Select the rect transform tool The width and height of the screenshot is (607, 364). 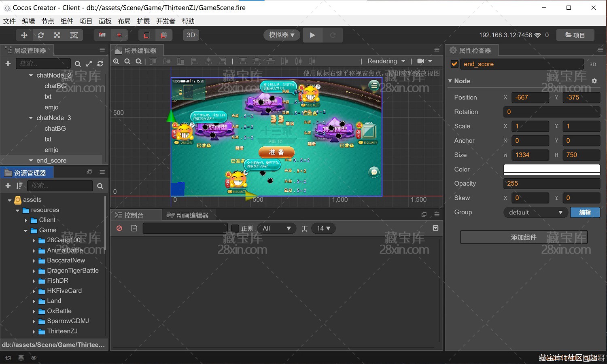click(x=74, y=35)
